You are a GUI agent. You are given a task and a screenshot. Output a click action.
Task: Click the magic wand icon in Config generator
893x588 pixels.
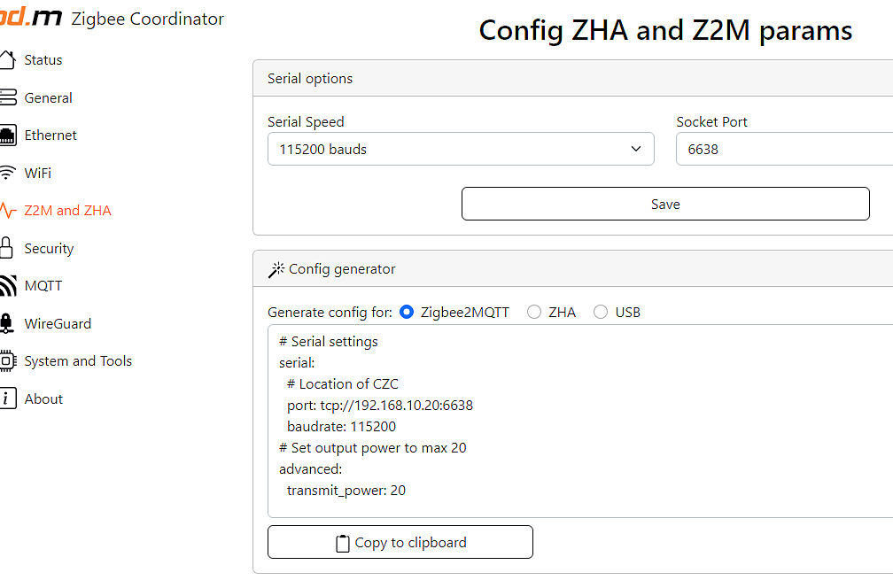tap(276, 269)
